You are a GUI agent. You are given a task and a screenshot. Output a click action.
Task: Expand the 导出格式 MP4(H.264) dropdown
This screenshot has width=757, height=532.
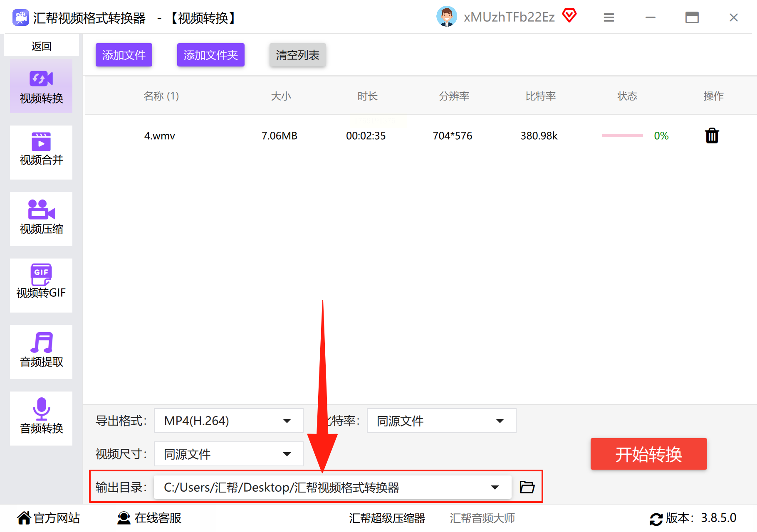pos(228,421)
